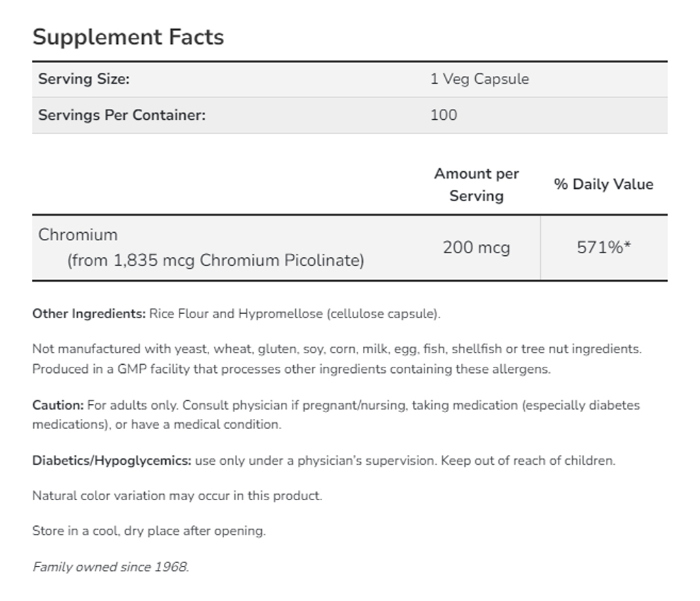Click the Chromium Picolinate source line
Viewport: 700px width, 601px height.
(215, 260)
